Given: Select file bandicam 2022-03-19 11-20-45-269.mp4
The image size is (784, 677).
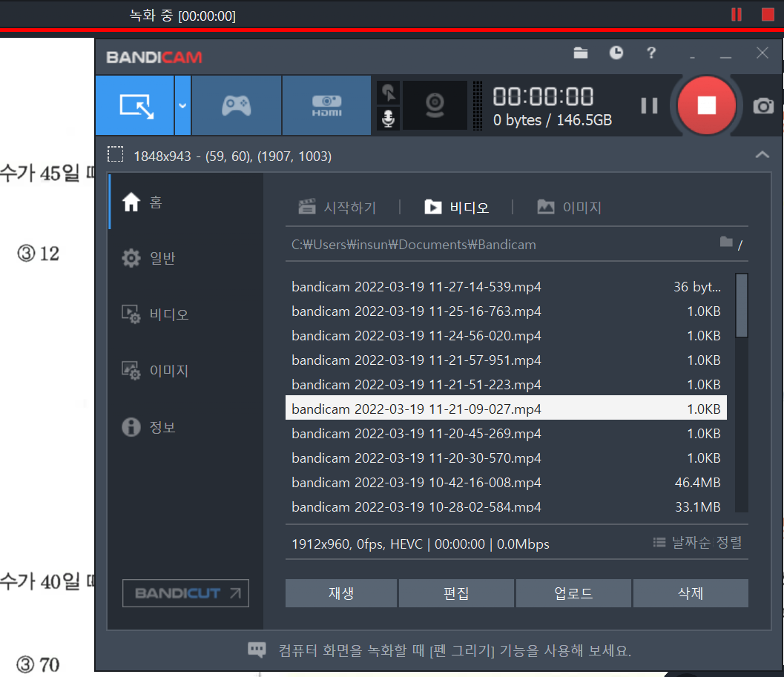Looking at the screenshot, I should (x=506, y=433).
